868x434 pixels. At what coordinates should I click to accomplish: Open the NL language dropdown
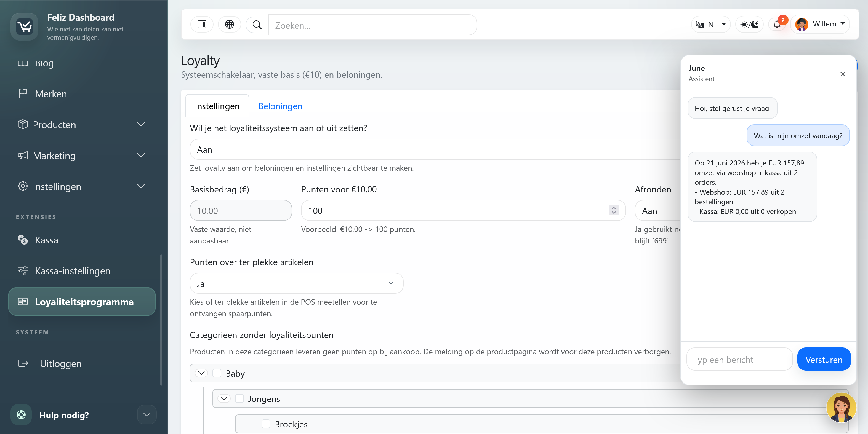[711, 24]
